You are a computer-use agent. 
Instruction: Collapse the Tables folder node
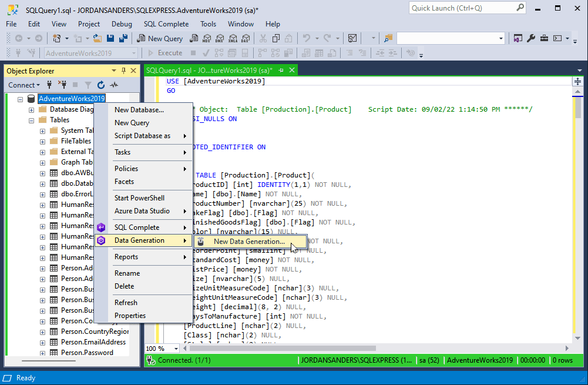[x=31, y=120]
